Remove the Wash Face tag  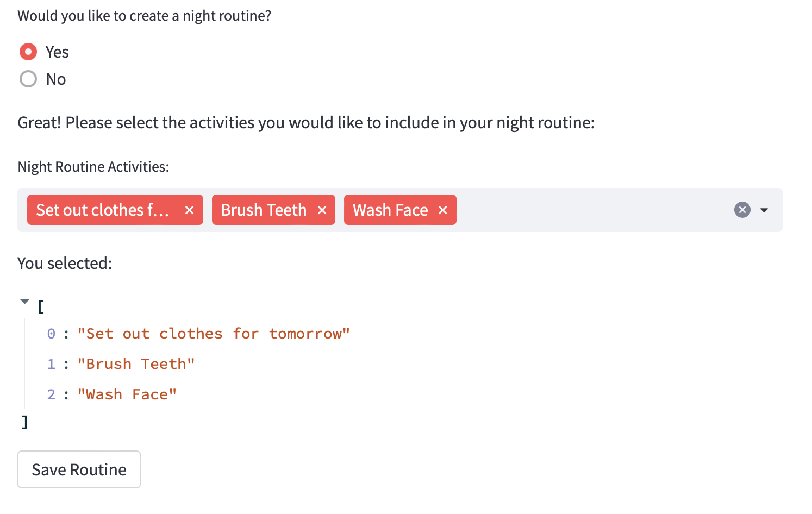click(442, 210)
